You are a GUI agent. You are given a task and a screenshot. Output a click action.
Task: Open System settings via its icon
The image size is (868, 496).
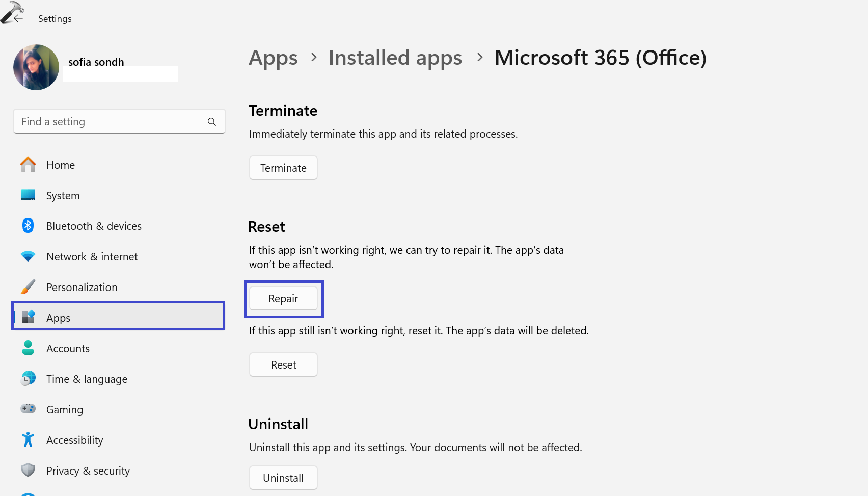click(28, 195)
